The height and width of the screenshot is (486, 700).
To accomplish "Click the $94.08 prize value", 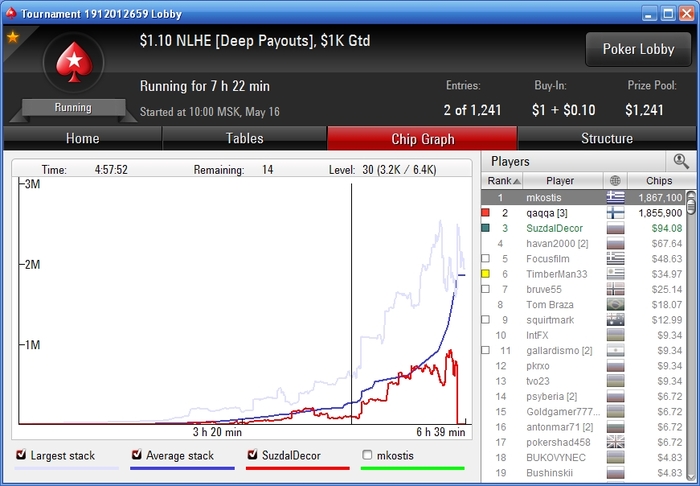I will tap(667, 228).
